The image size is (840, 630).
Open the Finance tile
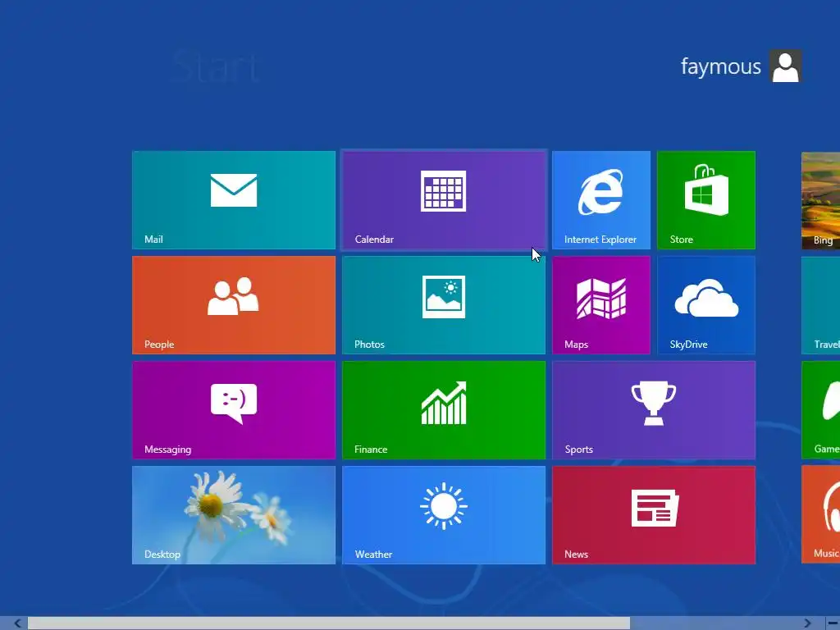444,410
